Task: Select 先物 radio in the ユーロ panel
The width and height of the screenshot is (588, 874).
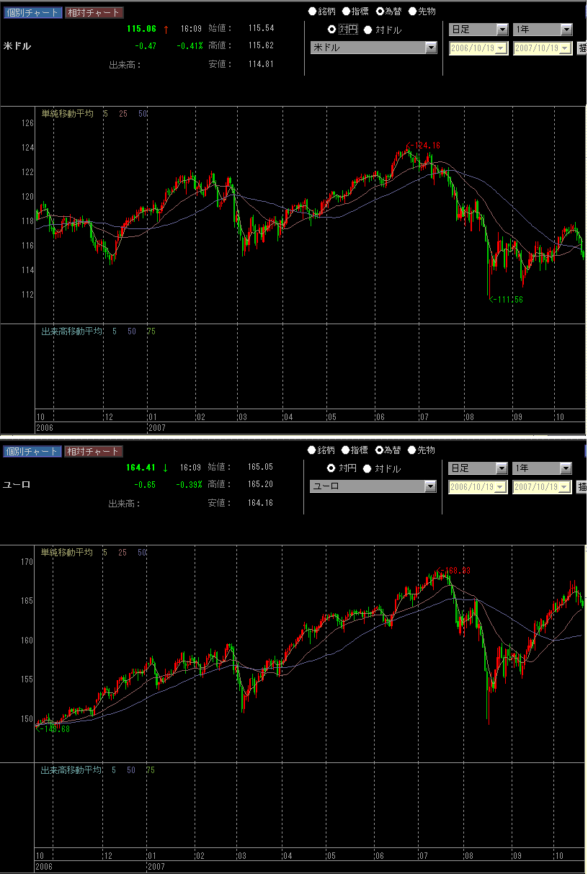Action: [412, 450]
